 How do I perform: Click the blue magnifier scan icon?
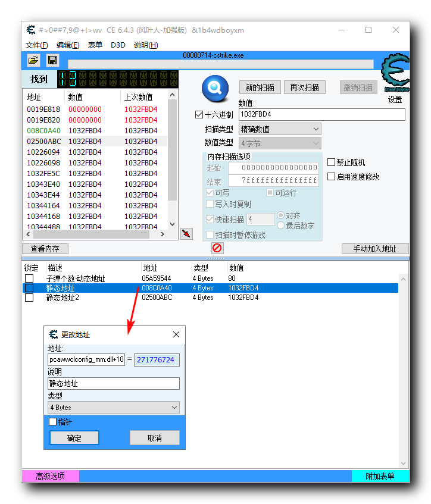tap(215, 88)
